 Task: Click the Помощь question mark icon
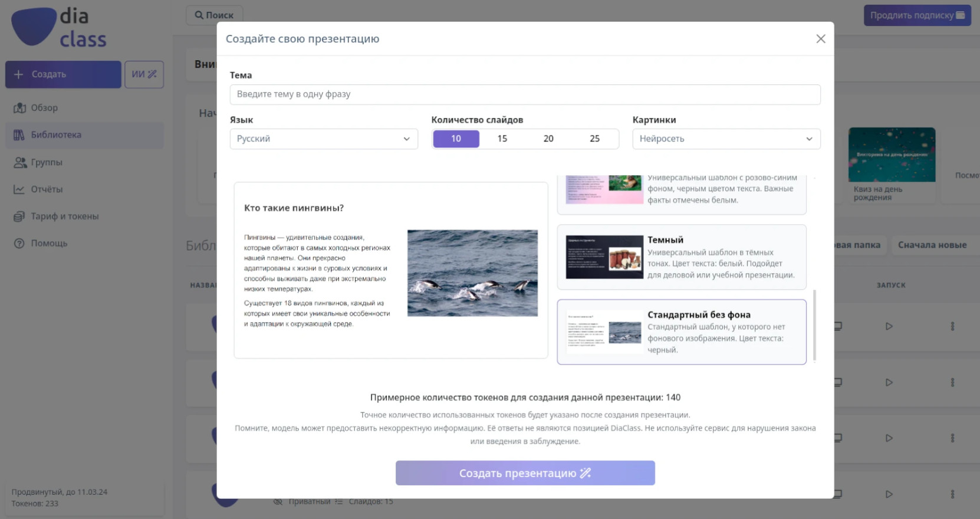tap(19, 244)
